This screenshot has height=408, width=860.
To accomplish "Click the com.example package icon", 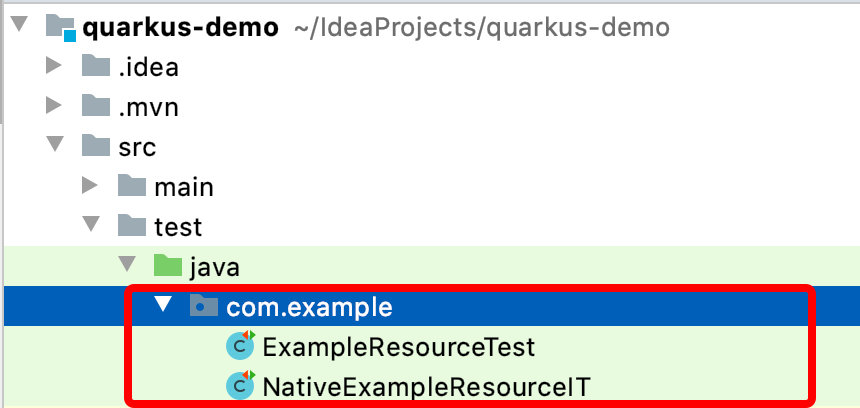I will [x=204, y=305].
